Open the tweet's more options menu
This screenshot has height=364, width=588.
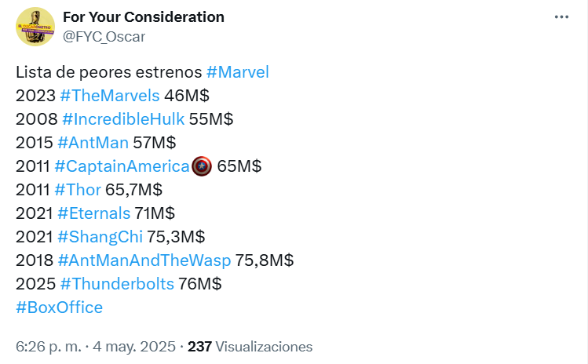click(561, 17)
